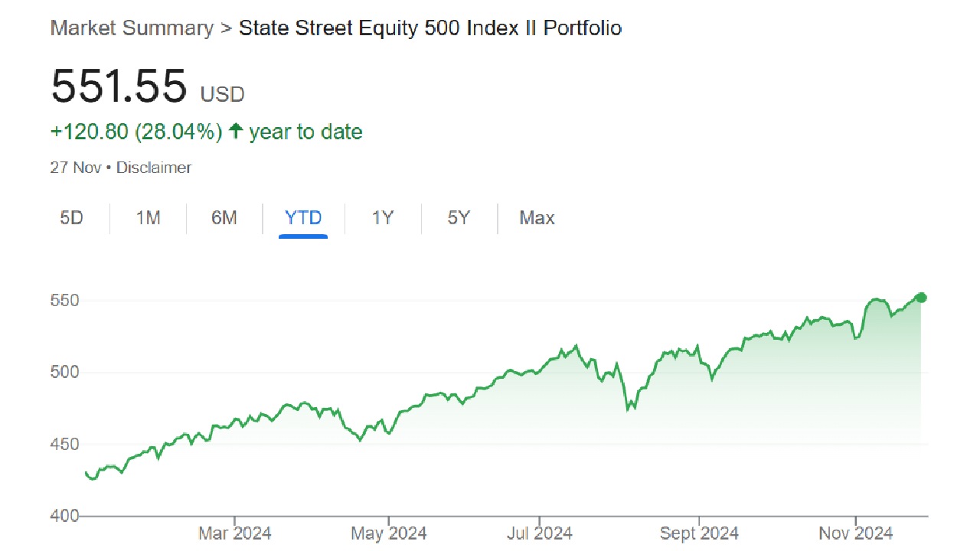Screen dimensions: 980x551
Task: Switch to the 1M range tab
Action: pos(148,218)
